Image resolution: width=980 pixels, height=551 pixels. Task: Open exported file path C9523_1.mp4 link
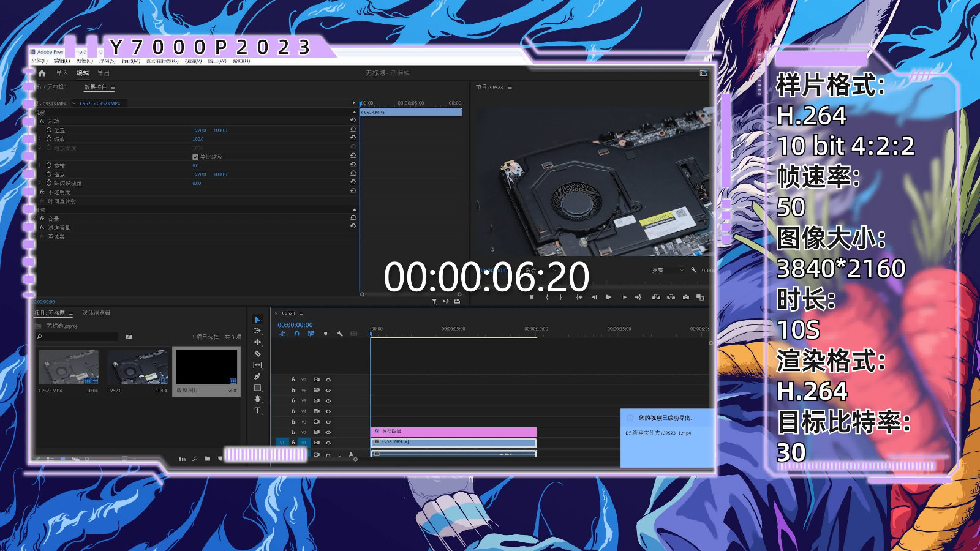click(x=658, y=433)
